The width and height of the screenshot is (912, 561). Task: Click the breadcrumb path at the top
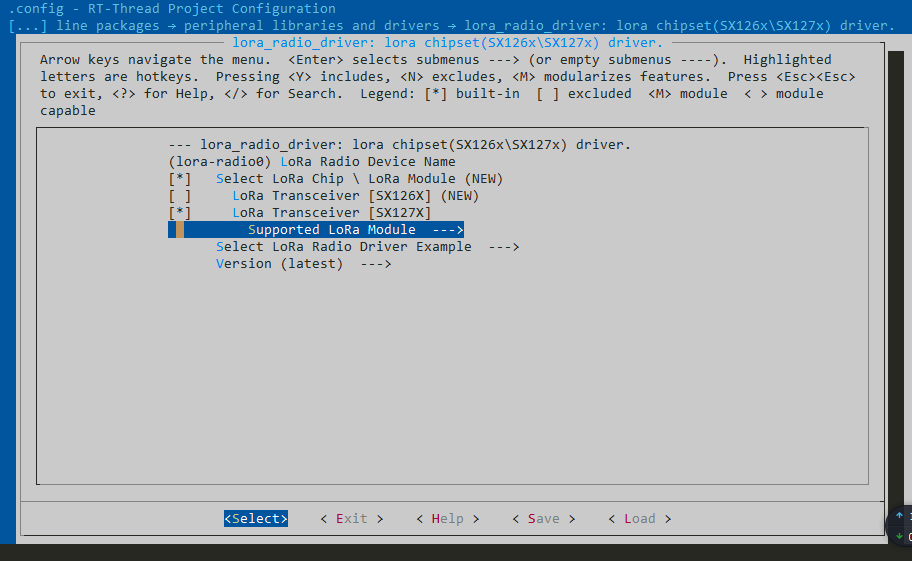(452, 26)
